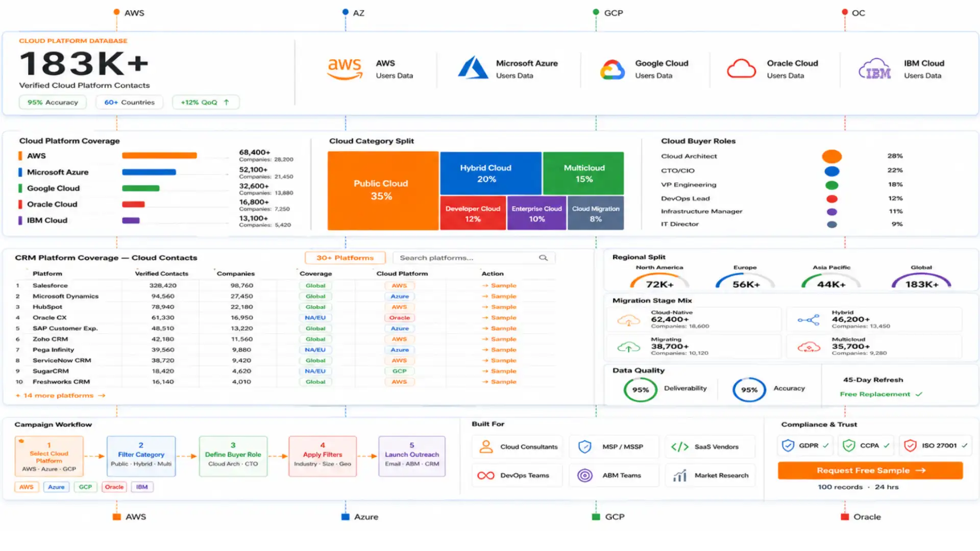Screen dimensions: 980x551
Task: Click the 30+ Platforms badge
Action: click(x=345, y=258)
